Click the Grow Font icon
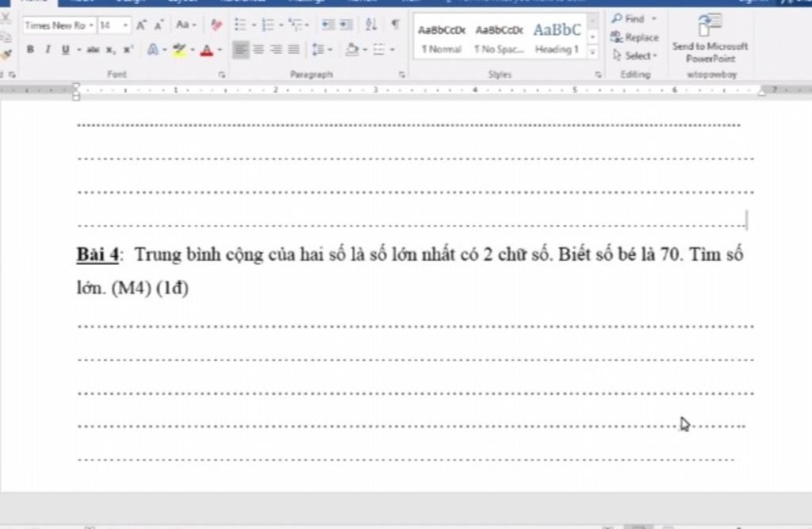Image resolution: width=812 pixels, height=529 pixels. pos(141,25)
